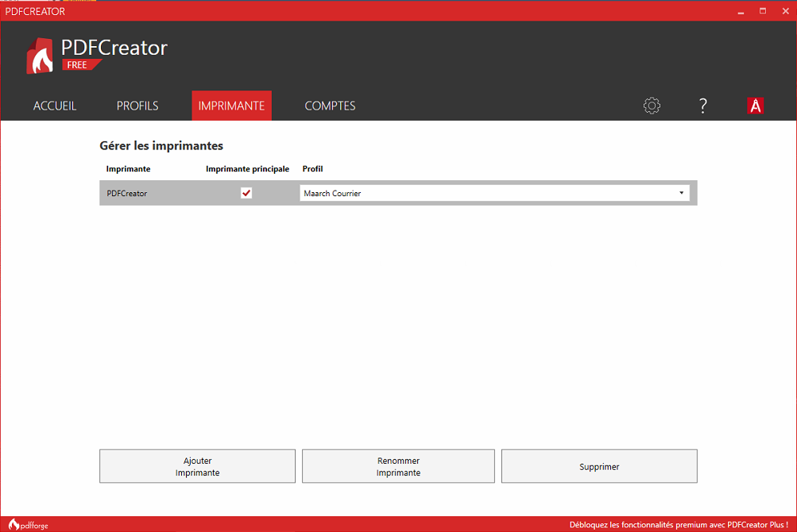The width and height of the screenshot is (797, 532).
Task: Click the "Gérer les imprimantes" heading
Action: click(161, 146)
